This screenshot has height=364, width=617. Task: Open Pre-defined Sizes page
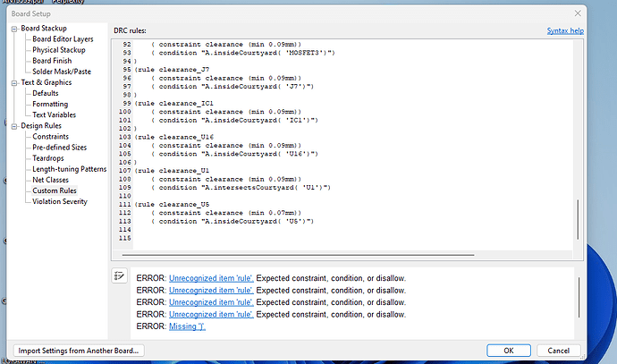pyautogui.click(x=59, y=148)
